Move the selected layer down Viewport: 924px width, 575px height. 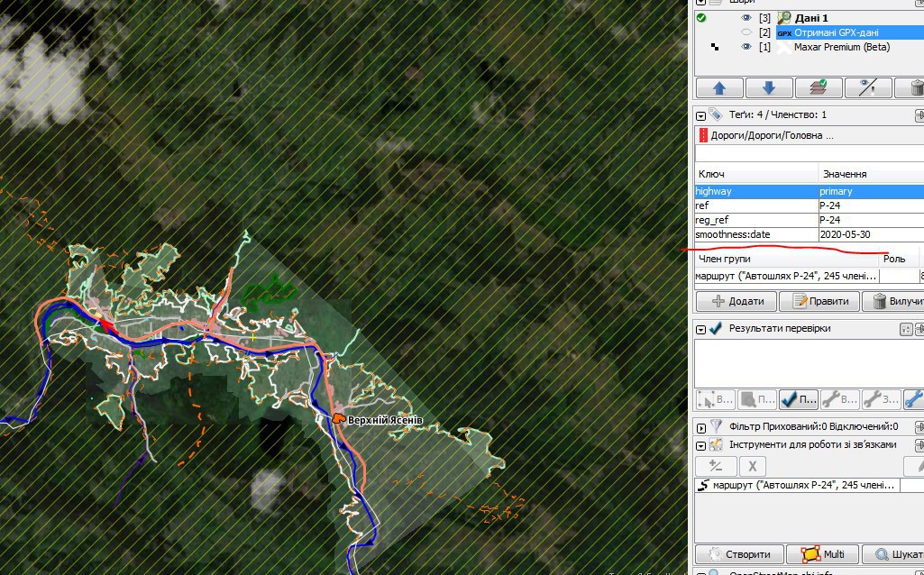point(768,88)
